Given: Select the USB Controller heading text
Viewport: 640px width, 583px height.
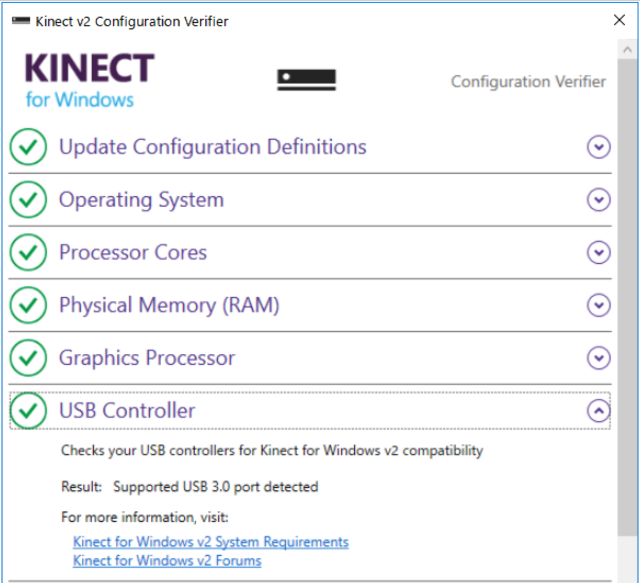Looking at the screenshot, I should (127, 410).
